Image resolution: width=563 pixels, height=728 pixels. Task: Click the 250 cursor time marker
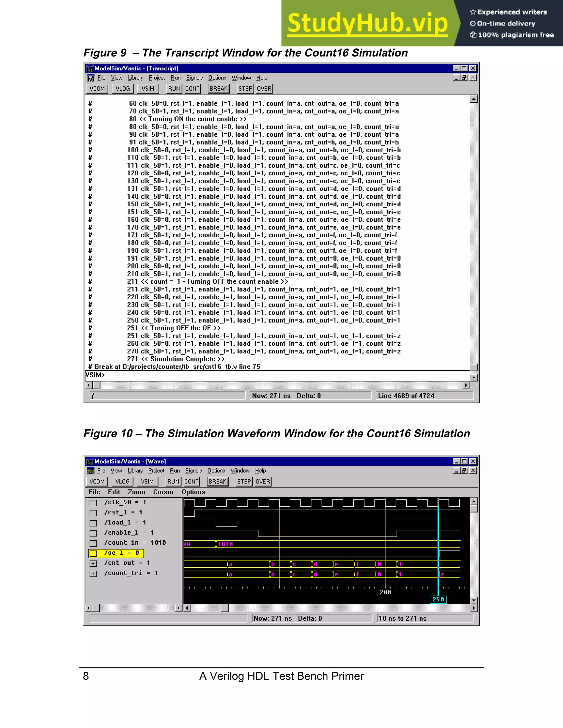pos(438,599)
